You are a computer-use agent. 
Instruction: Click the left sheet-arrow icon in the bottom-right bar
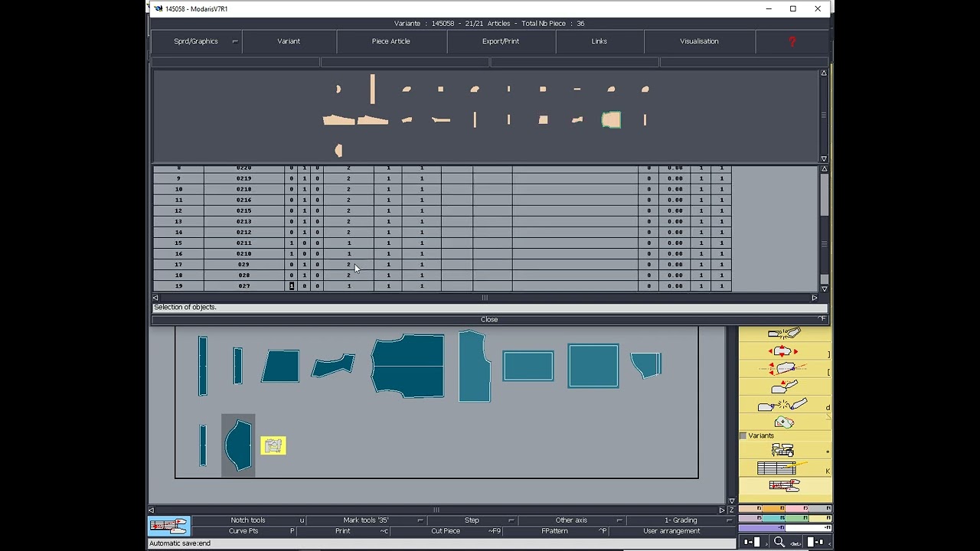pos(752,542)
